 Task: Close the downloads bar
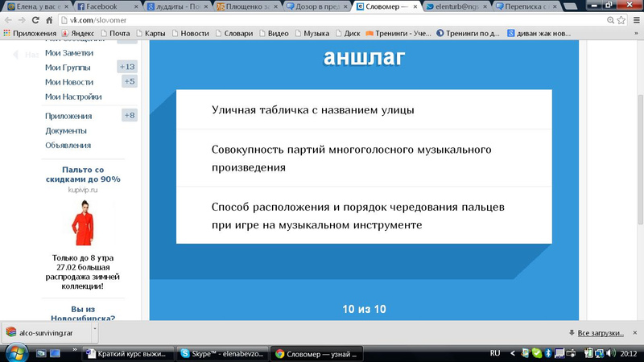635,333
